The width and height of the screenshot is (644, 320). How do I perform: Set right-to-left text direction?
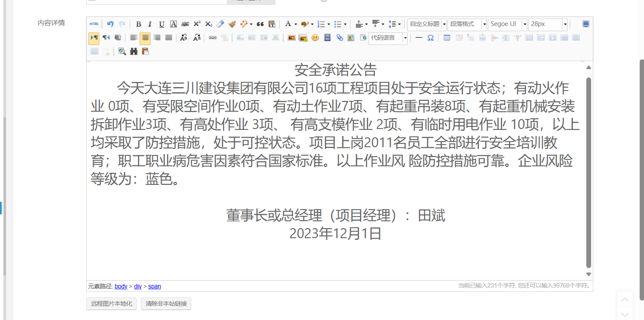[106, 38]
